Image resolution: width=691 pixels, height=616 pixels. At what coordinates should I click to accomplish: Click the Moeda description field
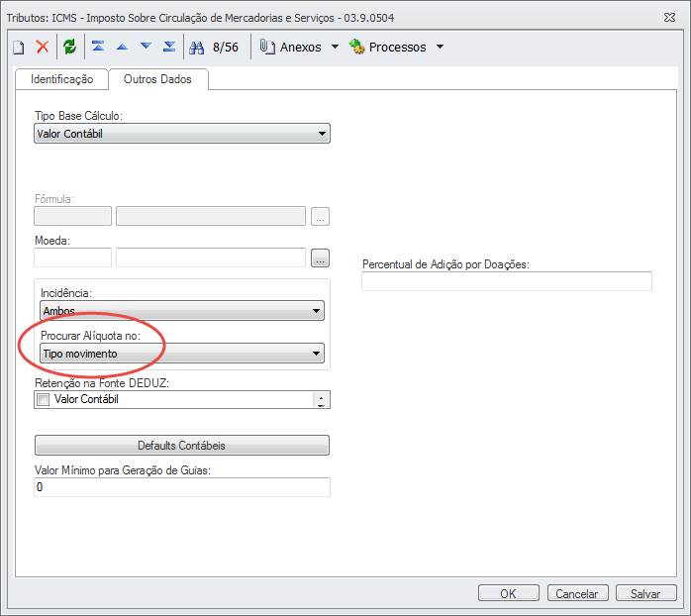[211, 257]
